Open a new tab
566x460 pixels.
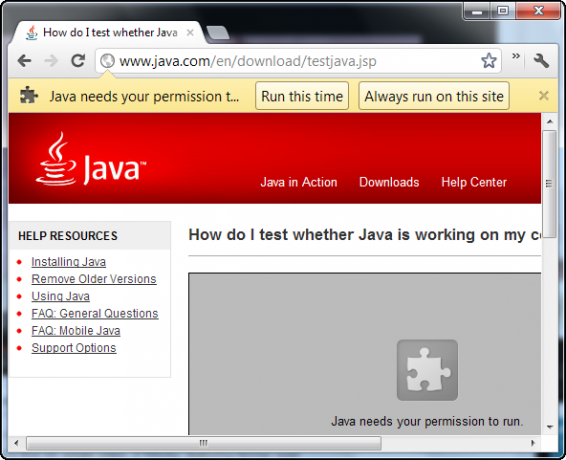coord(218,32)
